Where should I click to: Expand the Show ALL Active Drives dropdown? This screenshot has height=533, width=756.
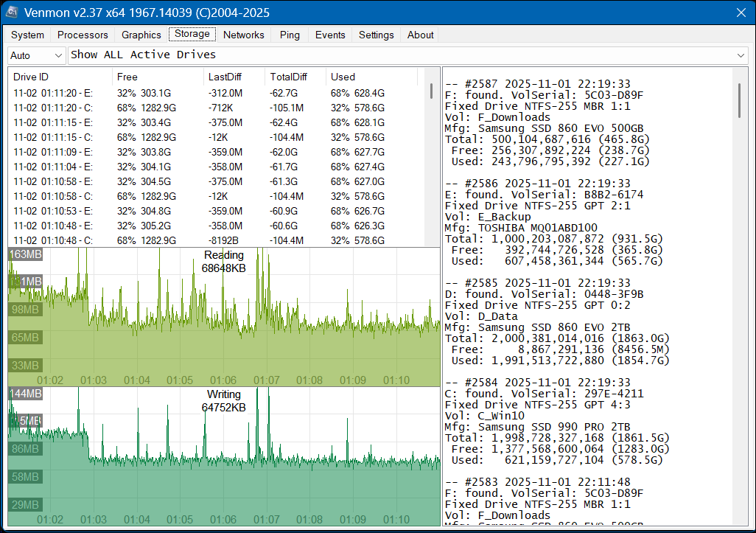click(x=740, y=55)
